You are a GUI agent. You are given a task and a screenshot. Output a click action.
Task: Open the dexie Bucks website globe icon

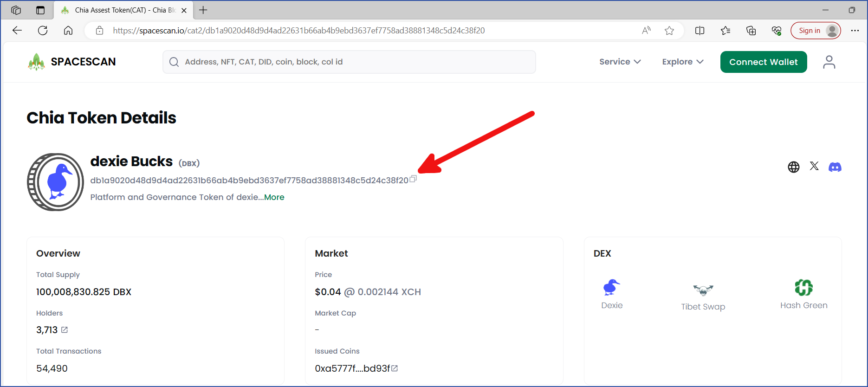(794, 167)
